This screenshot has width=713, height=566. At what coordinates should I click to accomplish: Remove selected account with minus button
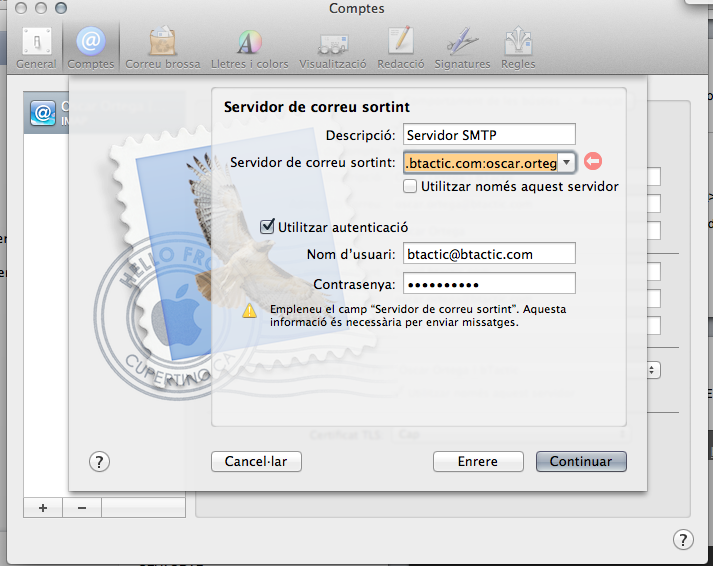click(82, 508)
